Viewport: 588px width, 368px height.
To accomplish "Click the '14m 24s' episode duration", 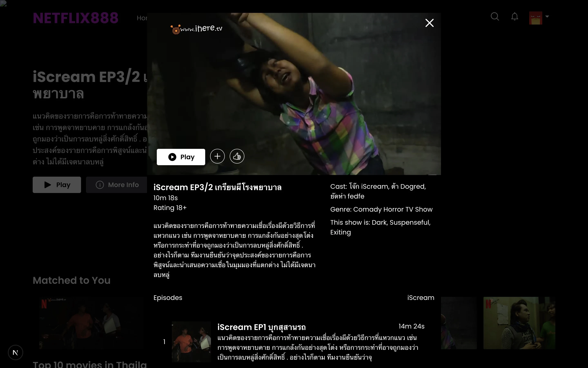I will (411, 326).
